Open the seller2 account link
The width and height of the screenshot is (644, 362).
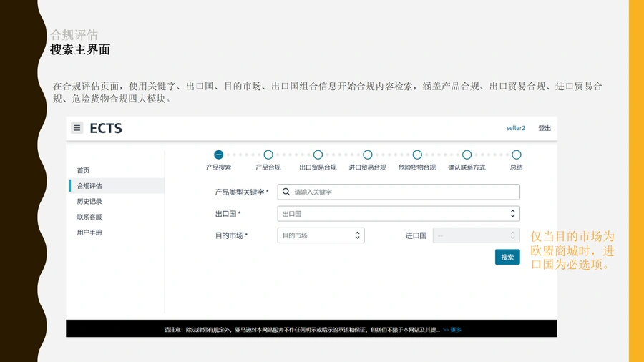(x=515, y=128)
